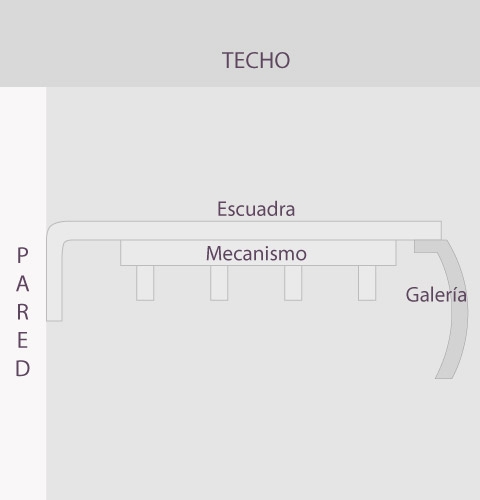Click the fourth tab under Mecanismo
The image size is (480, 500).
(x=367, y=283)
